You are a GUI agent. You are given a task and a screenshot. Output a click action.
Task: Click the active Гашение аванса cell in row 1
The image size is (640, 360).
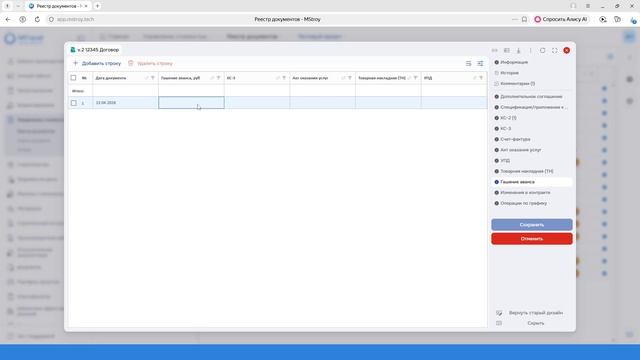coord(191,103)
